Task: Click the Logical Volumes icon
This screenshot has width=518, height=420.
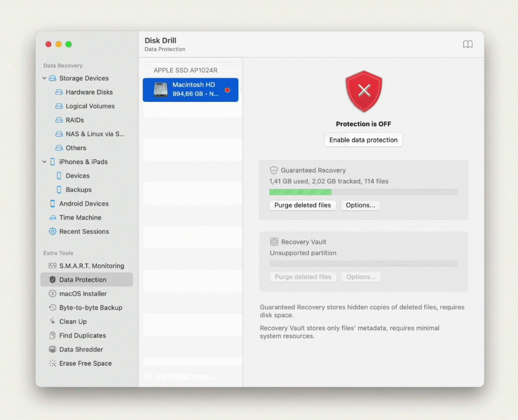Action: pyautogui.click(x=59, y=106)
